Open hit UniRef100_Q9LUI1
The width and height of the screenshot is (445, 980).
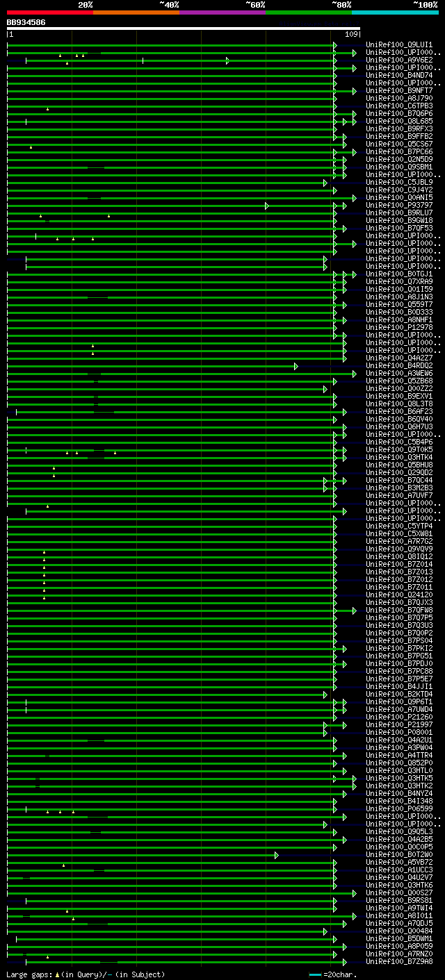399,45
